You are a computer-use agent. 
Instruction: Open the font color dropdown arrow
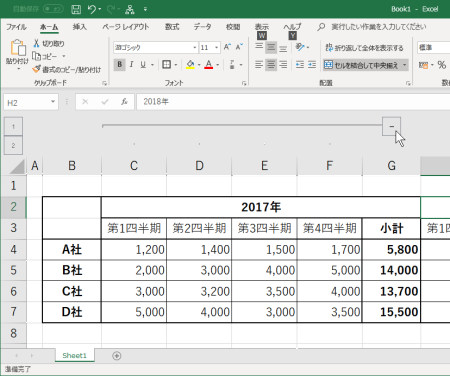218,65
